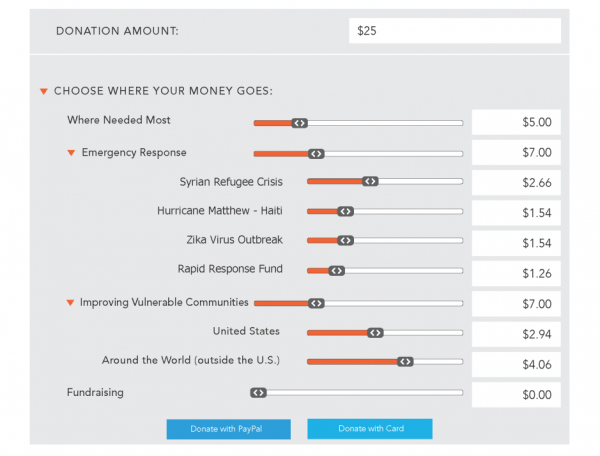Select the Fundraising $0.00 amount field
Screen dimensions: 600x456
(516, 394)
